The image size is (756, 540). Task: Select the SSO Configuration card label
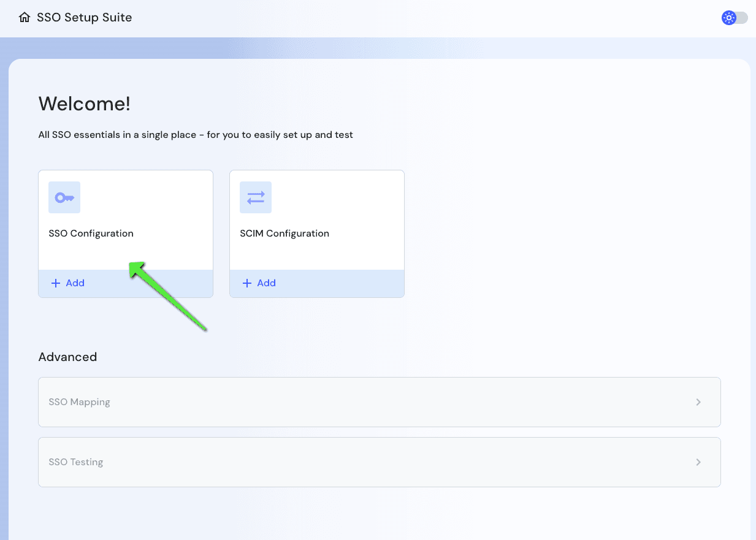pos(91,233)
